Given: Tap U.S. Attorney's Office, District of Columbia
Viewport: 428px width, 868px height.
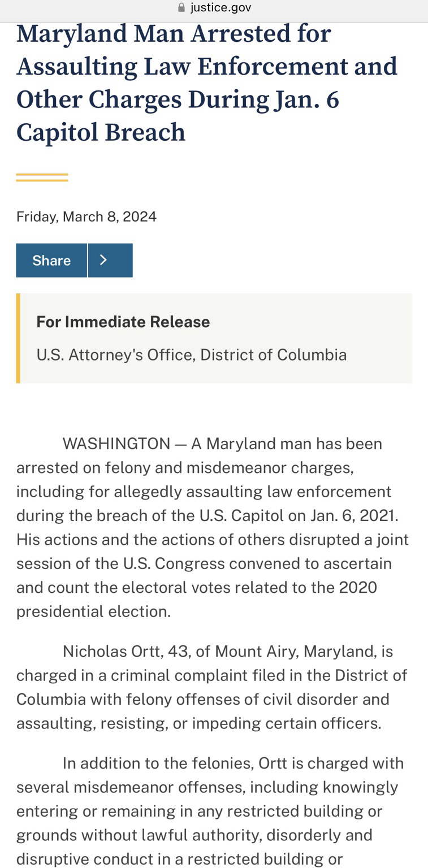Looking at the screenshot, I should click(x=192, y=355).
